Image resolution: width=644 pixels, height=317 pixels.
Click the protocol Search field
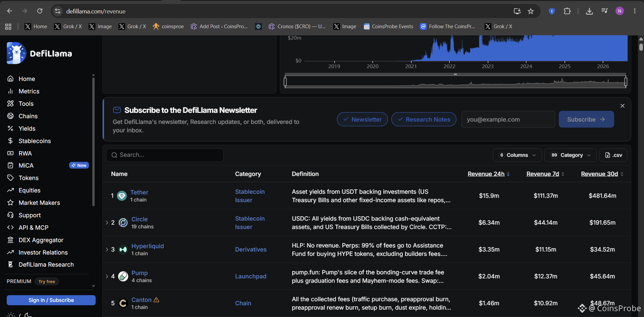pos(165,155)
